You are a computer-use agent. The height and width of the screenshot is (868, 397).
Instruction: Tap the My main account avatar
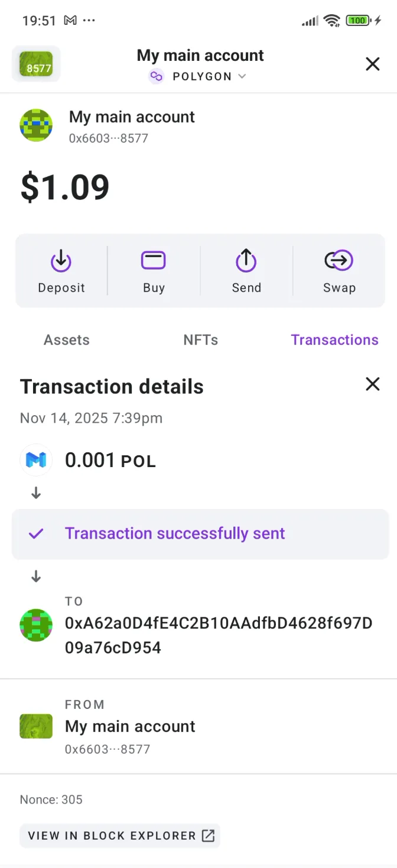pos(36,125)
